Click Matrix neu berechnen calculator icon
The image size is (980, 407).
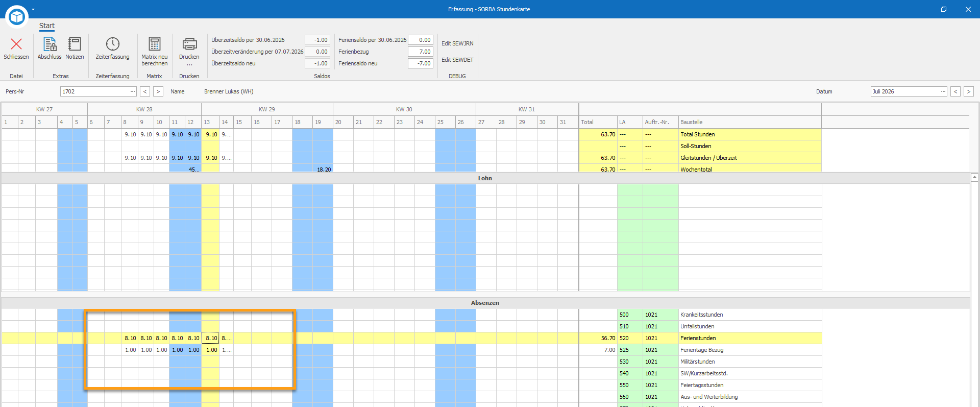pyautogui.click(x=154, y=44)
